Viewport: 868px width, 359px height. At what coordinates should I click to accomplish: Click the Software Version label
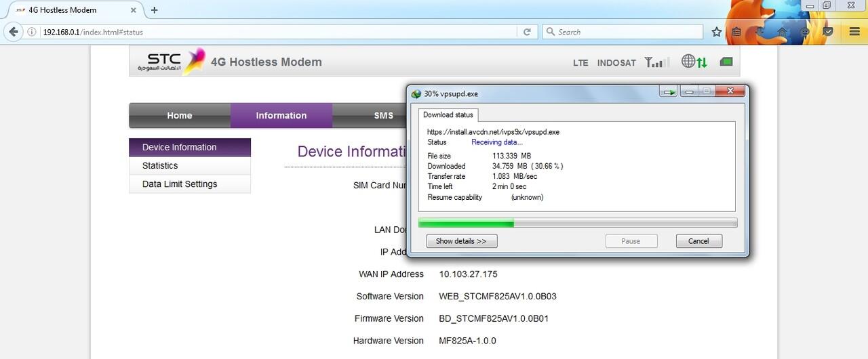[390, 297]
